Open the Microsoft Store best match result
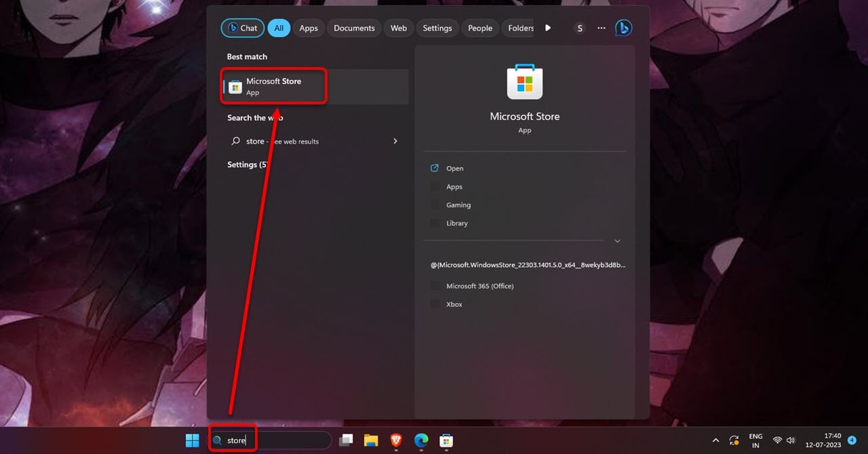 tap(273, 85)
